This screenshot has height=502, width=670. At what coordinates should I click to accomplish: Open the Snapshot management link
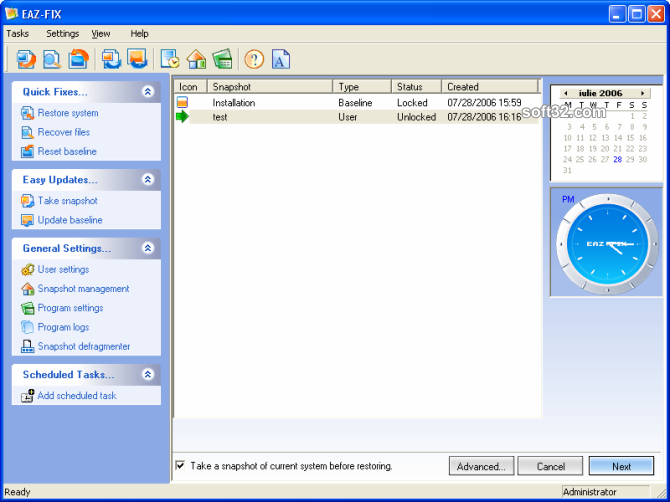click(x=83, y=289)
